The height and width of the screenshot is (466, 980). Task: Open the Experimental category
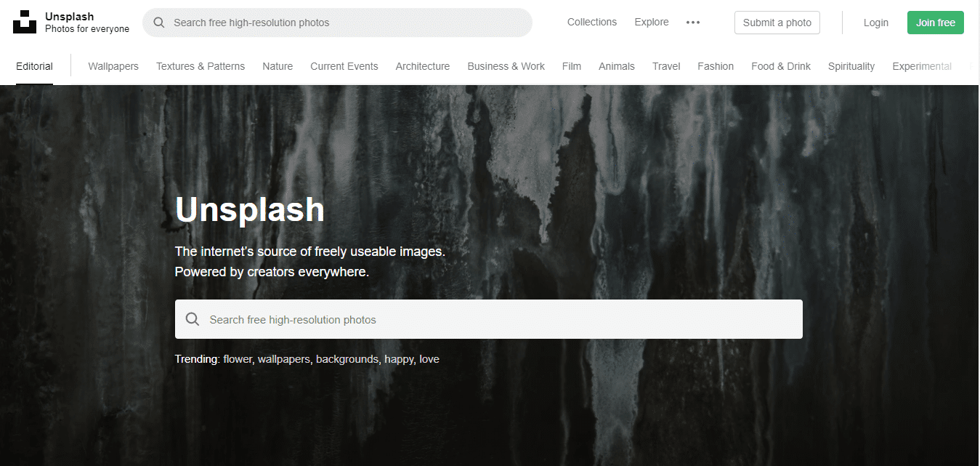[x=922, y=66]
